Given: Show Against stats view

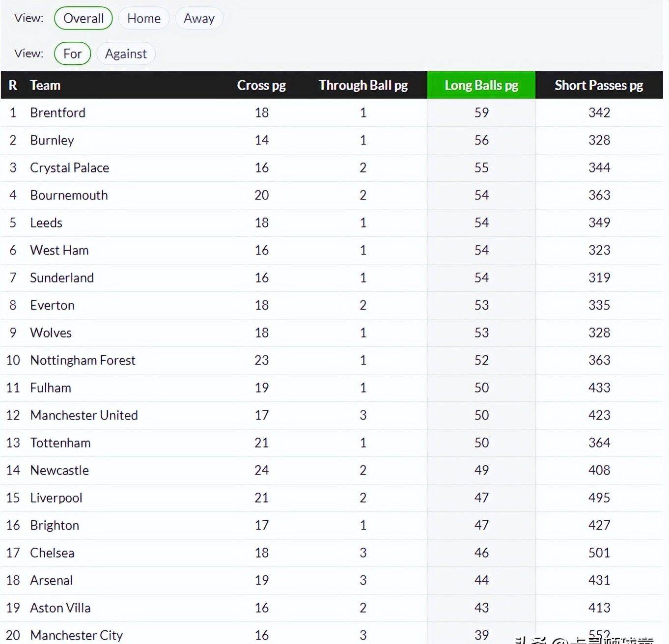Looking at the screenshot, I should [126, 54].
